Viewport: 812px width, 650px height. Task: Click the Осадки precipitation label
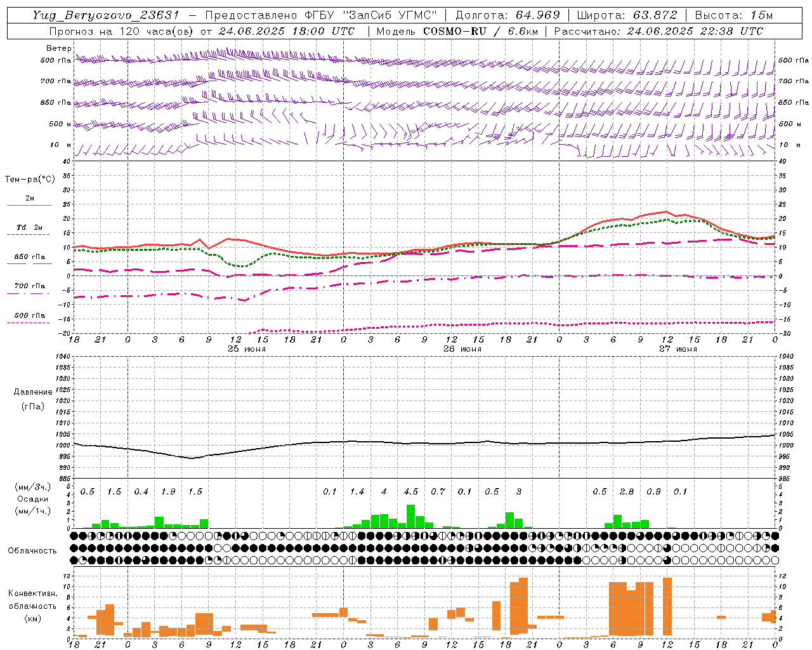click(x=32, y=499)
